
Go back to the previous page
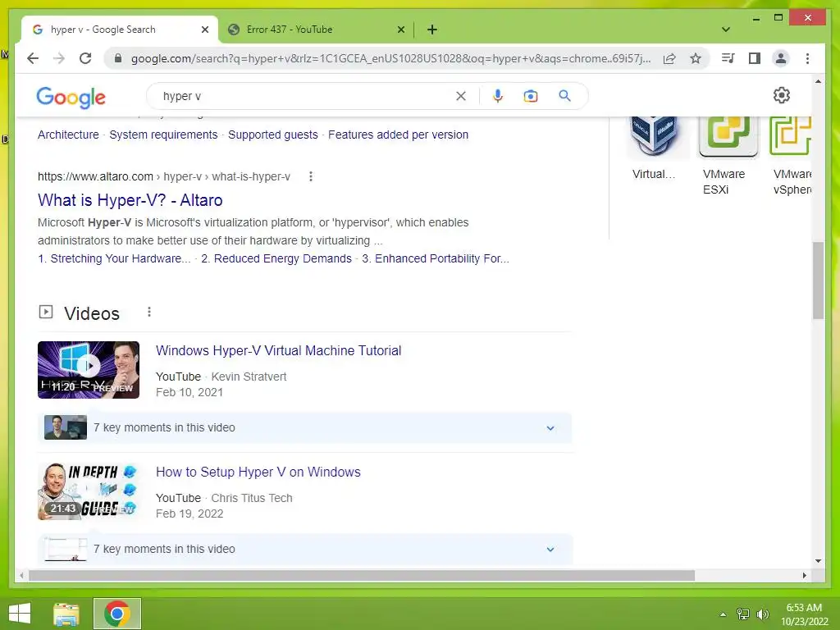[33, 58]
